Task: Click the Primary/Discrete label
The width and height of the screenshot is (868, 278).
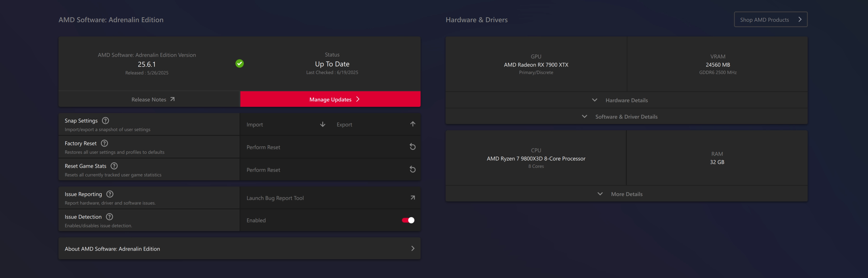Action: click(536, 72)
